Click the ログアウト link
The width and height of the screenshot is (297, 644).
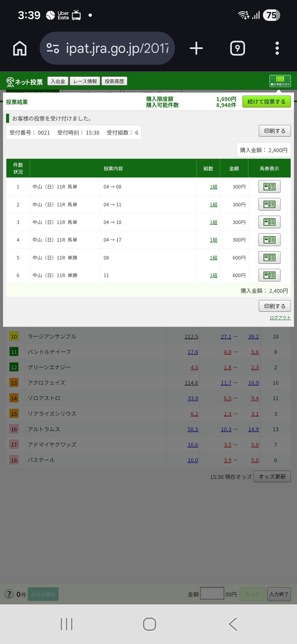[x=280, y=318]
